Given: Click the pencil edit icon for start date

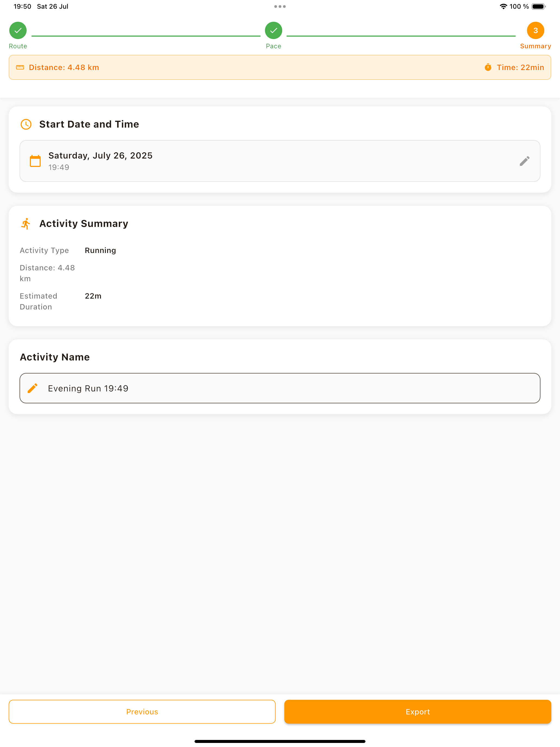Looking at the screenshot, I should [x=524, y=161].
